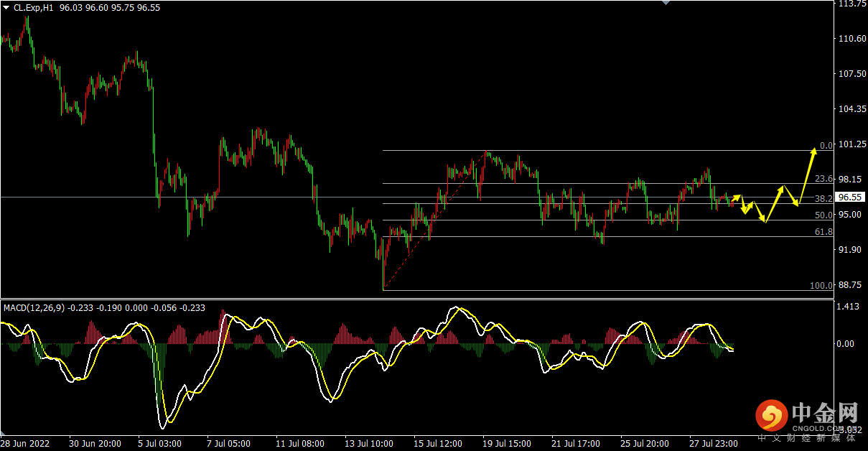Select the Fibonacci 100.0 level label
Image resolution: width=868 pixels, height=451 pixels.
[821, 286]
